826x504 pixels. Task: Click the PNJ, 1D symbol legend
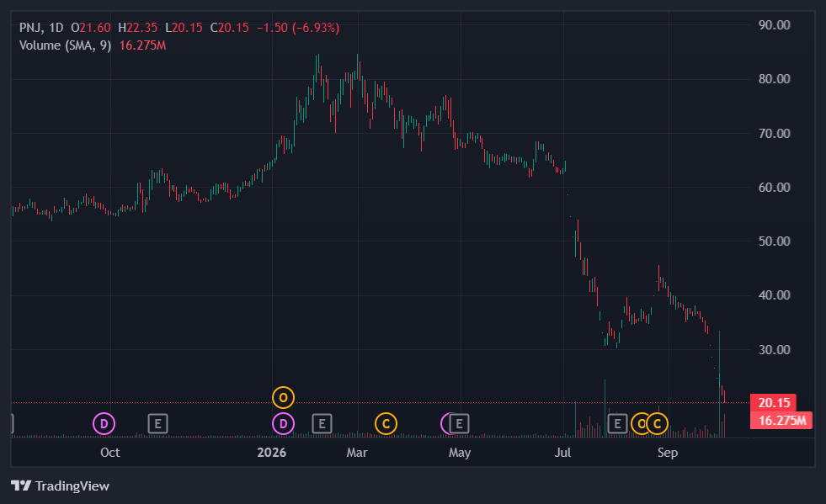click(41, 28)
